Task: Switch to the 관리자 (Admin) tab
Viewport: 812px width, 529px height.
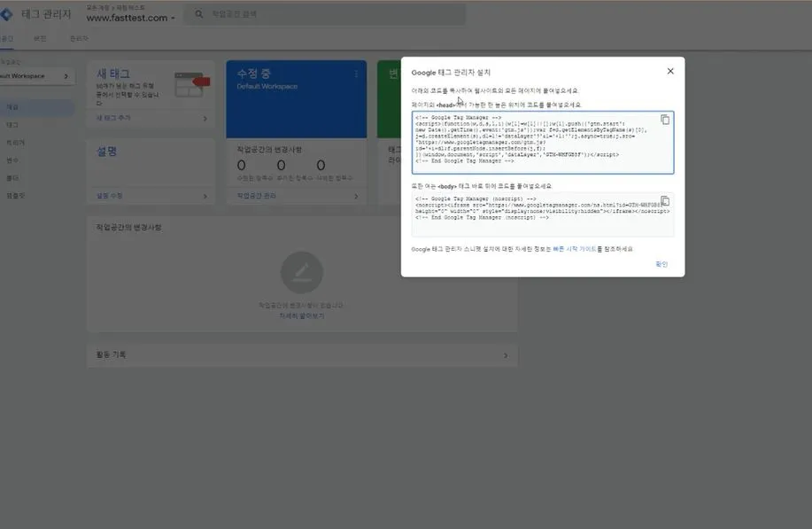Action: (79, 38)
